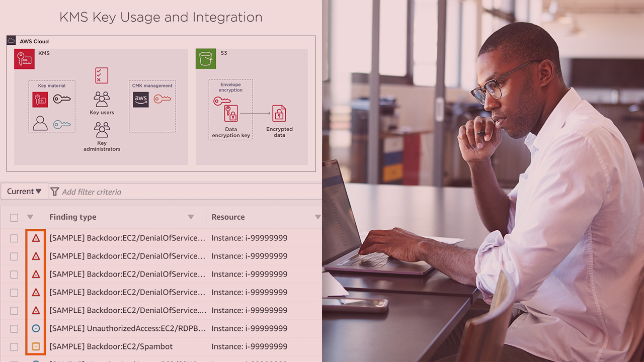
Task: Expand the Finding type column sort arrow
Action: (191, 217)
